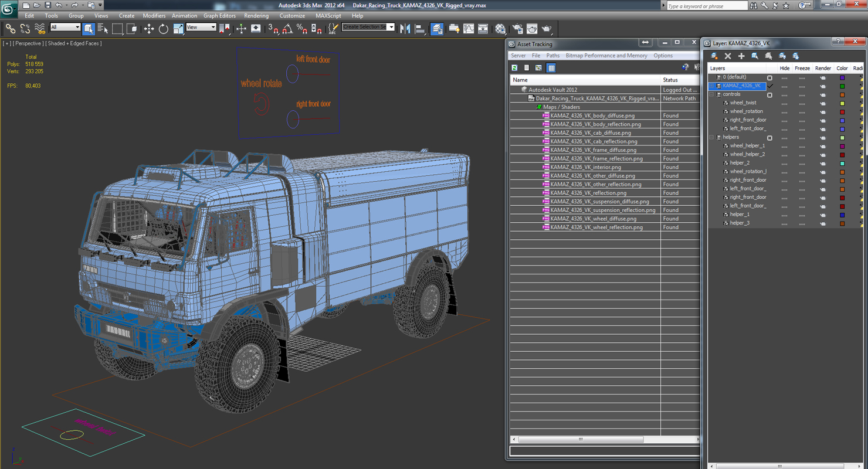Screen dimensions: 868x469
Task: Click the Unlink Selection tool
Action: pyautogui.click(x=25, y=28)
